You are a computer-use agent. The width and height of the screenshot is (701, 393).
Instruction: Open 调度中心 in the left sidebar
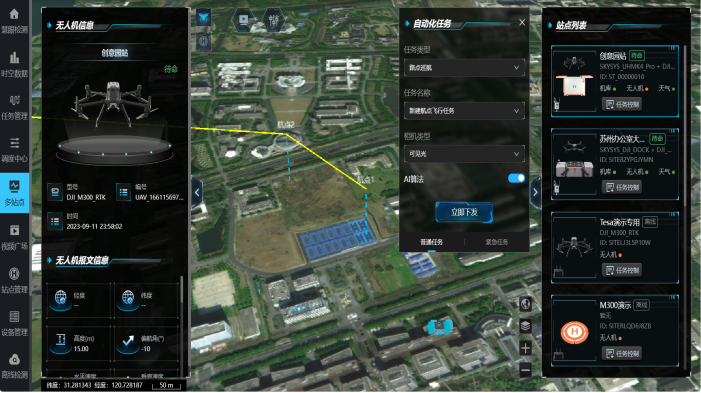click(x=14, y=150)
